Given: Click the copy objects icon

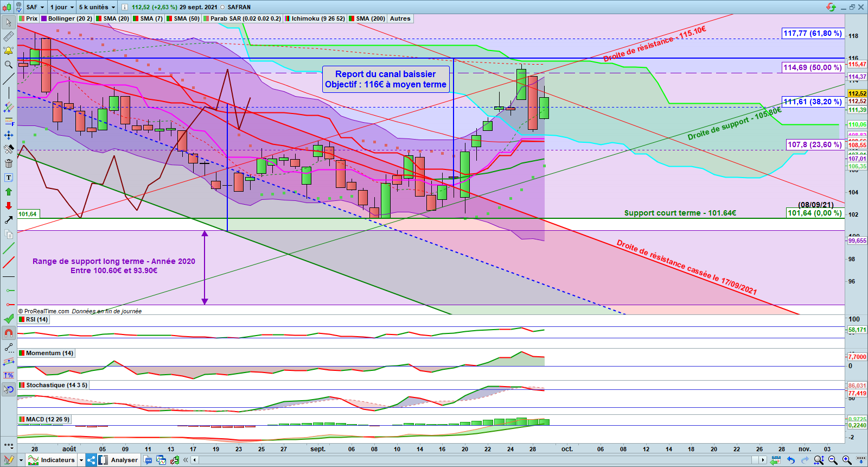Looking at the screenshot, I should pyautogui.click(x=9, y=234).
